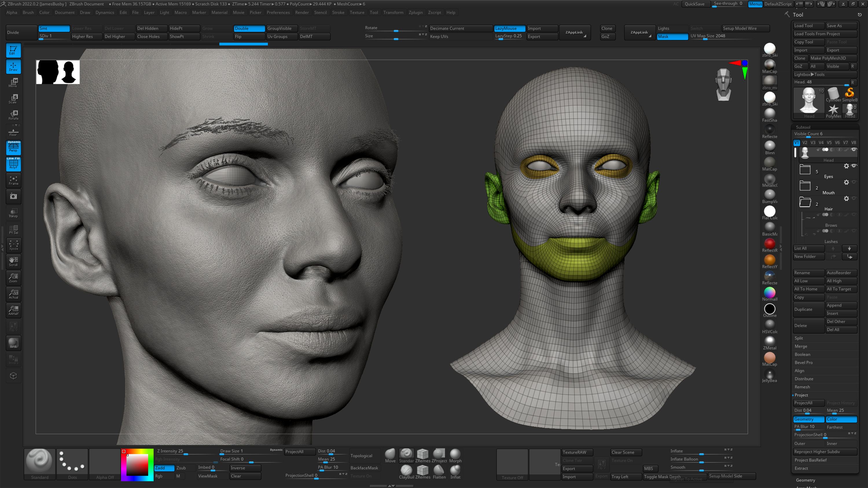Start a BPR render
The image size is (868, 488).
(13, 343)
